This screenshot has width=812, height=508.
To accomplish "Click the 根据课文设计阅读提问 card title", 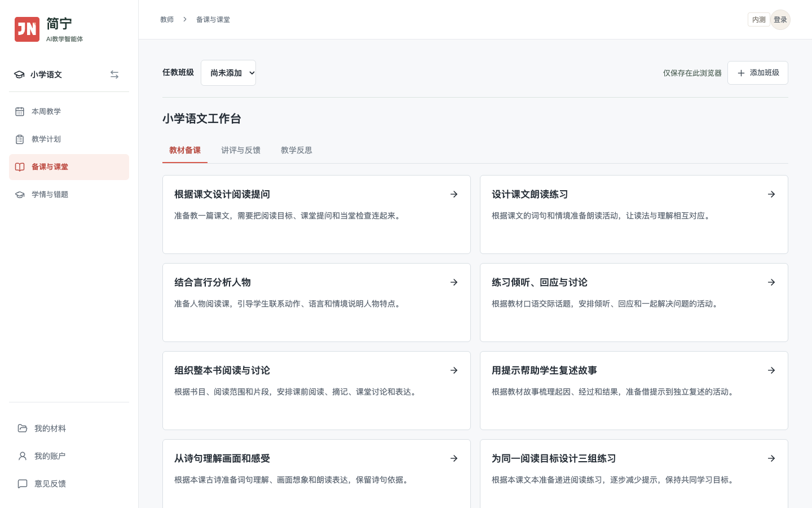I will click(222, 194).
